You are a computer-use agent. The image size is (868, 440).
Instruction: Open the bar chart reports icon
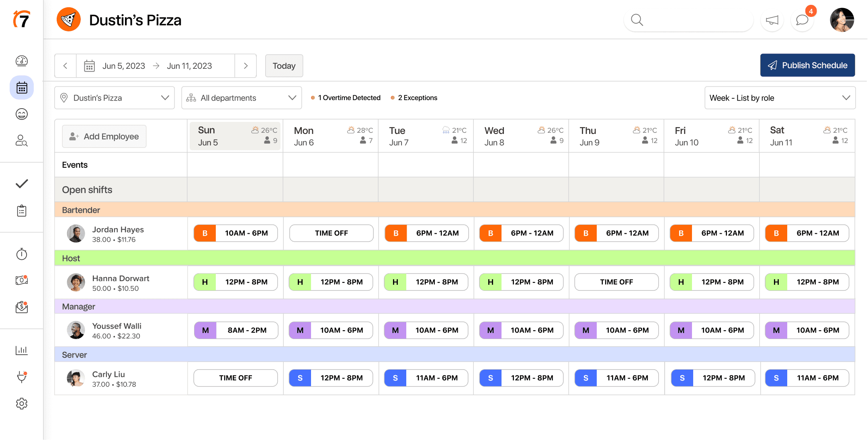tap(22, 350)
